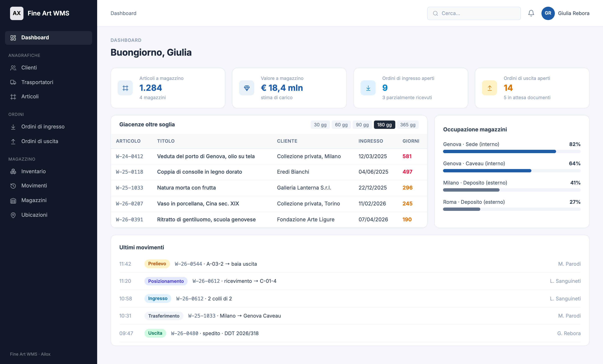Click the Dashboard breadcrumb in top bar
This screenshot has height=364, width=603.
pos(123,13)
